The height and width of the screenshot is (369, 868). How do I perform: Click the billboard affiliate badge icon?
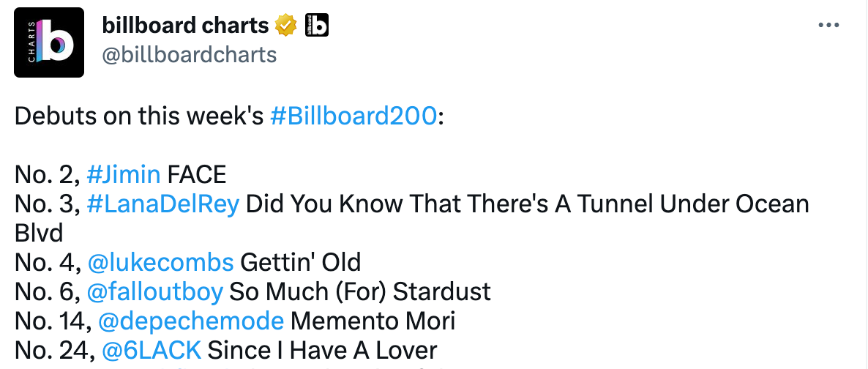pyautogui.click(x=315, y=26)
